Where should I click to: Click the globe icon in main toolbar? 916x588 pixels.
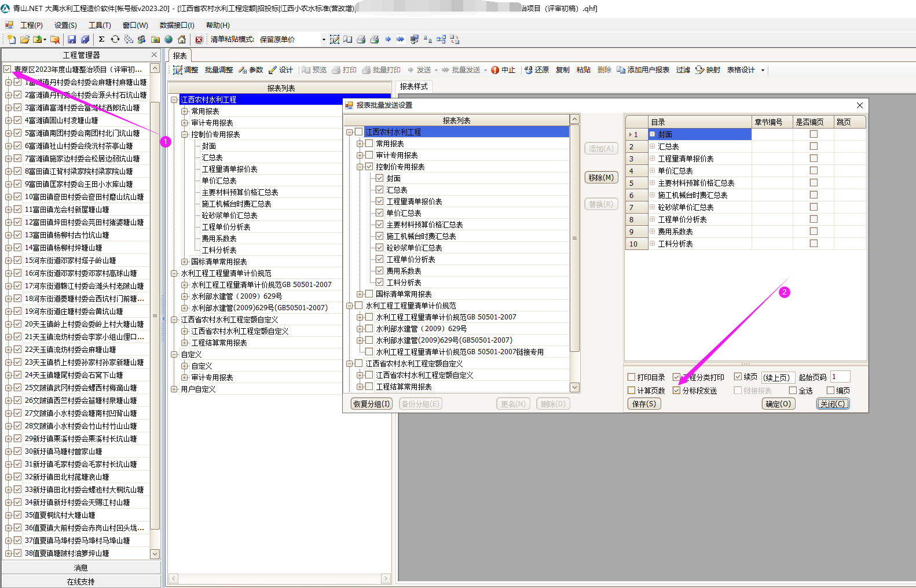168,39
